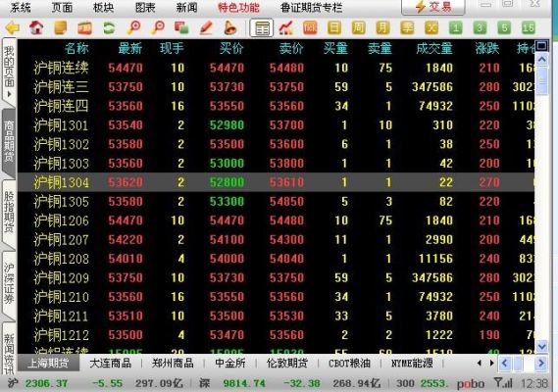Click the yellow back arrow icon
Screen dimensions: 558x392
(13, 27)
